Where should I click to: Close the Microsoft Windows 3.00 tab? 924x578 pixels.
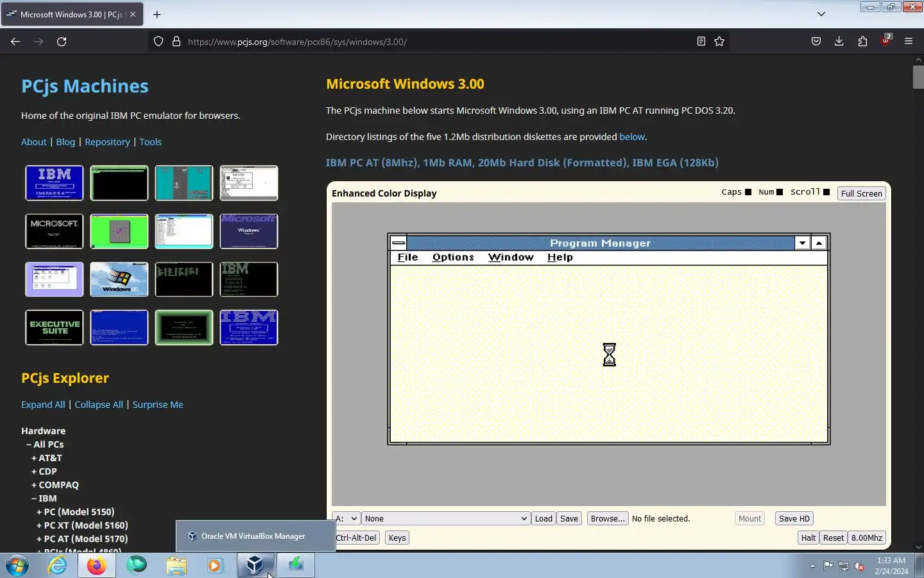coord(133,14)
